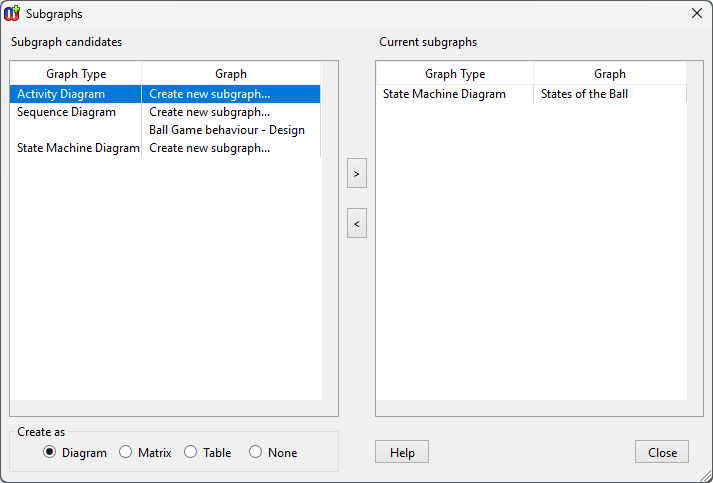Click Graph header in current subgraphs
This screenshot has width=713, height=483.
point(610,74)
